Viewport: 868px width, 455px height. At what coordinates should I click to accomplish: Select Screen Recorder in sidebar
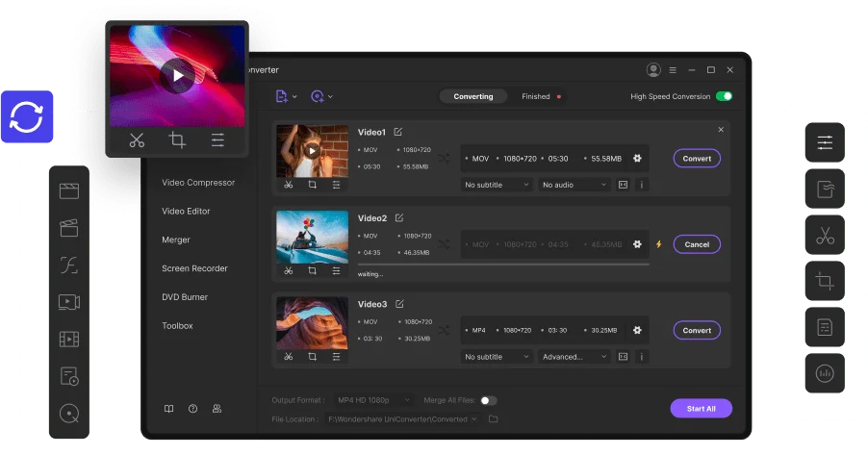[x=194, y=268]
